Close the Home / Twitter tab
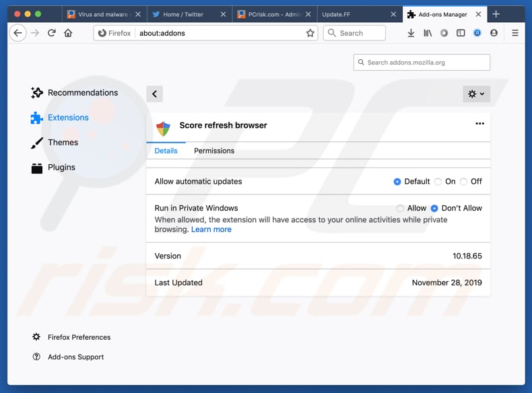The height and width of the screenshot is (393, 532). pyautogui.click(x=223, y=14)
